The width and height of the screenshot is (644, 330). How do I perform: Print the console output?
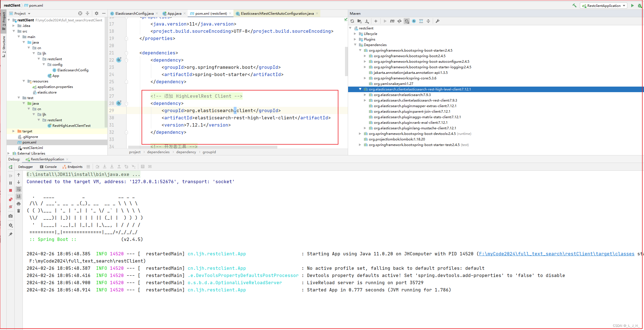(x=19, y=204)
